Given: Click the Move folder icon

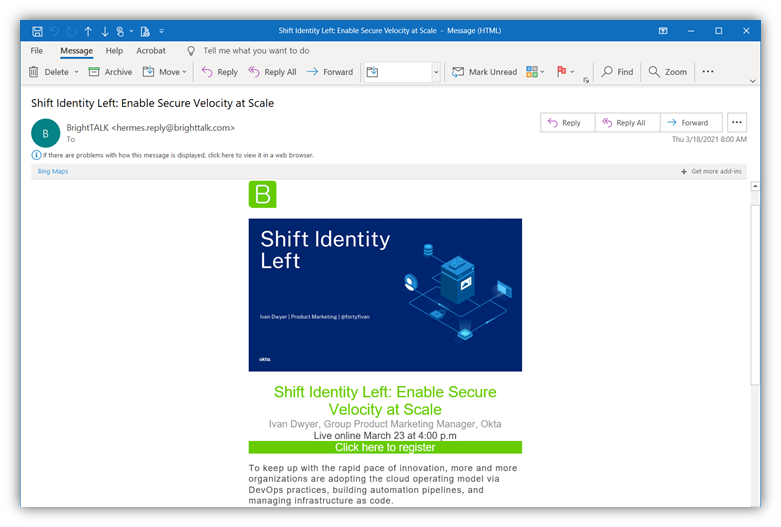Looking at the screenshot, I should [x=148, y=72].
